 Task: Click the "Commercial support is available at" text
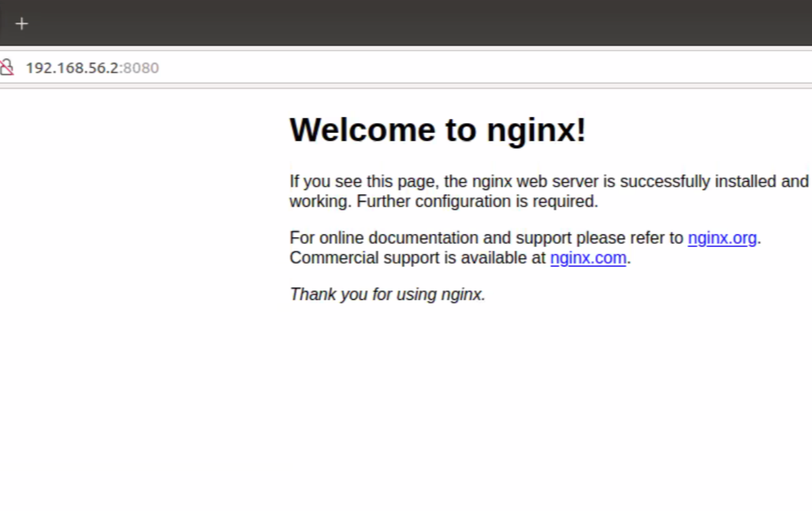click(418, 258)
